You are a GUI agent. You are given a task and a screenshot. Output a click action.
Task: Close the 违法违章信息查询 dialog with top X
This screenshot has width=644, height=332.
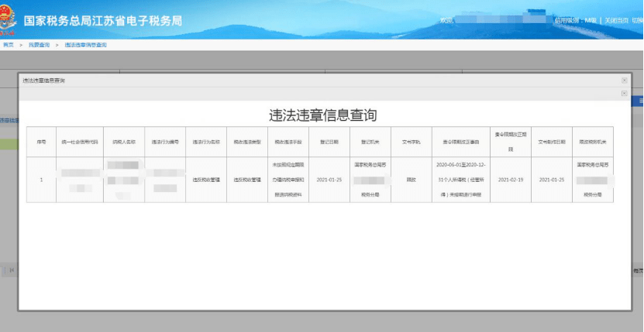[x=625, y=80]
